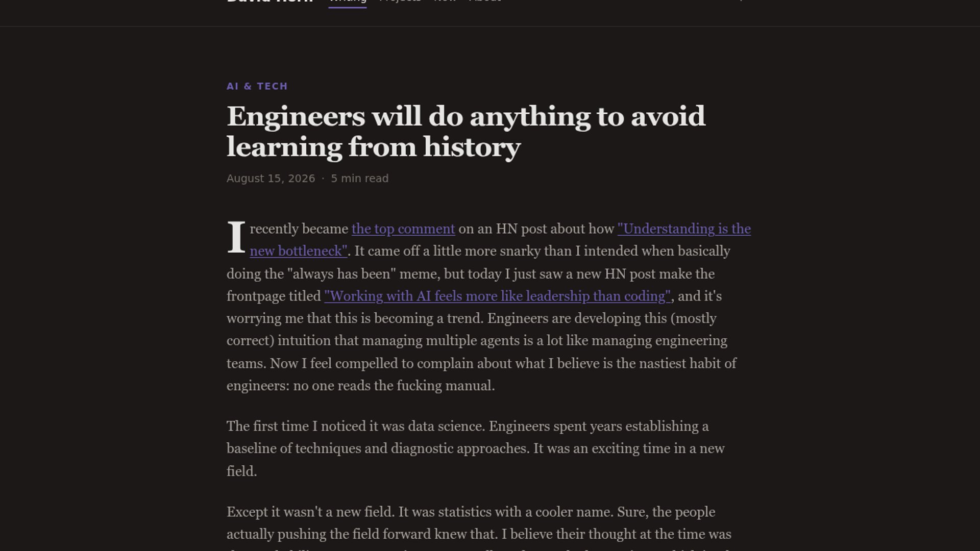Image resolution: width=980 pixels, height=551 pixels.
Task: Follow "Working with AI feels more like leadership" link
Action: pyautogui.click(x=498, y=296)
